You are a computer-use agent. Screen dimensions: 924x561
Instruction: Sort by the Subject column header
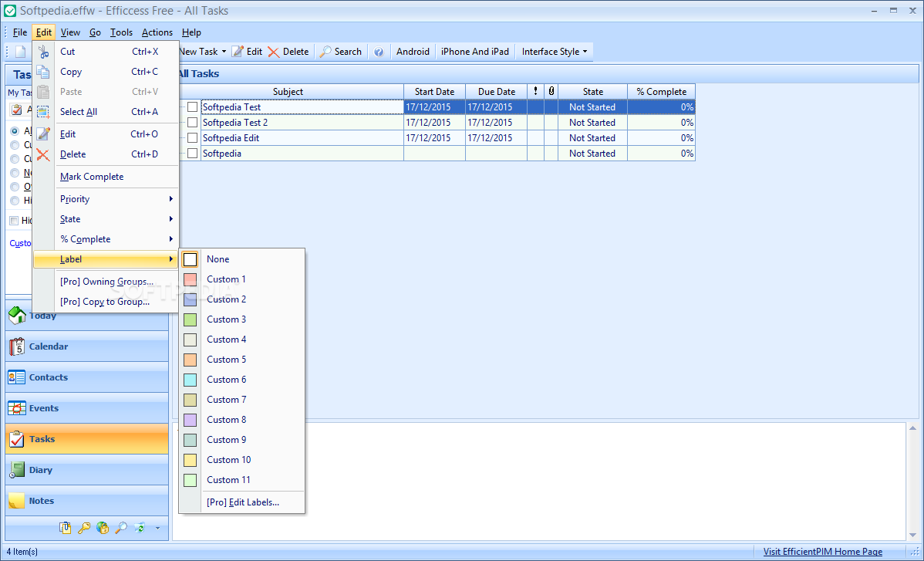288,91
